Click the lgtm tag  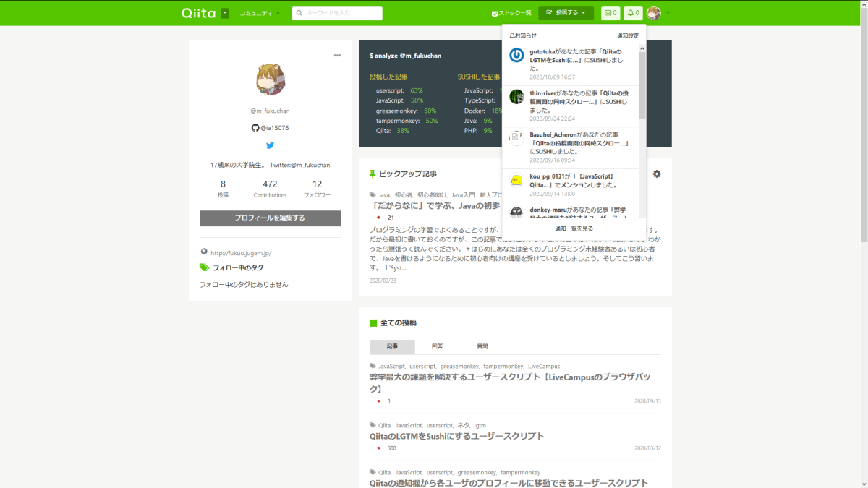pyautogui.click(x=480, y=426)
